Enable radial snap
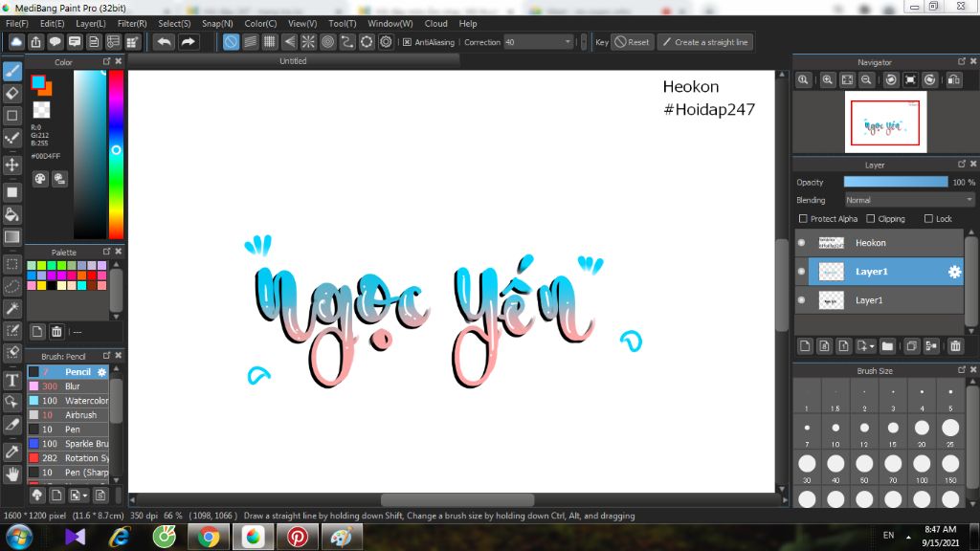 click(x=308, y=42)
